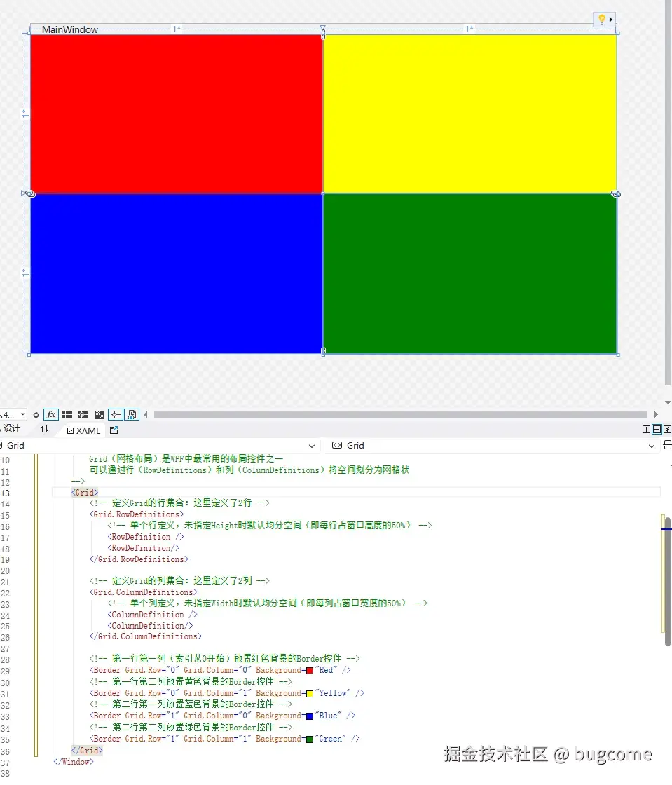Viewport: 672px width, 785px height.
Task: Click the first <RowDefinition /> line
Action: tap(146, 537)
